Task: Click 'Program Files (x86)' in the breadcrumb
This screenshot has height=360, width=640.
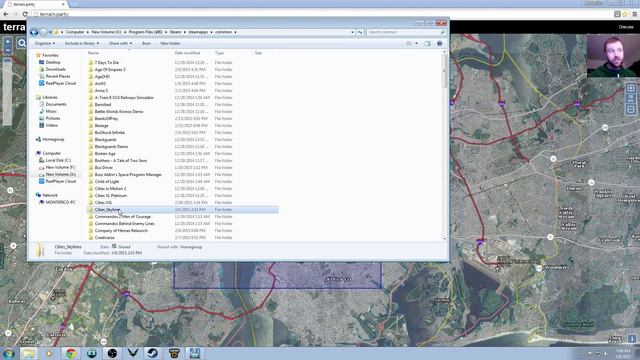Action: pos(146,32)
